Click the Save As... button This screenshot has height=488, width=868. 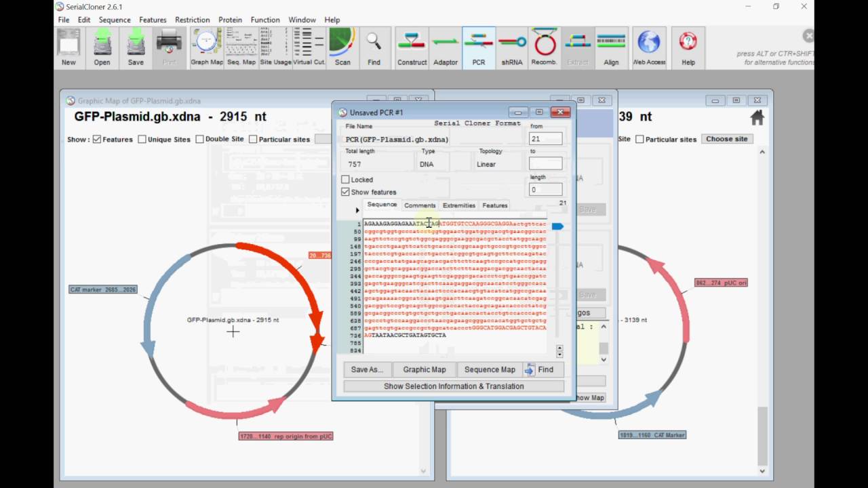click(x=367, y=369)
